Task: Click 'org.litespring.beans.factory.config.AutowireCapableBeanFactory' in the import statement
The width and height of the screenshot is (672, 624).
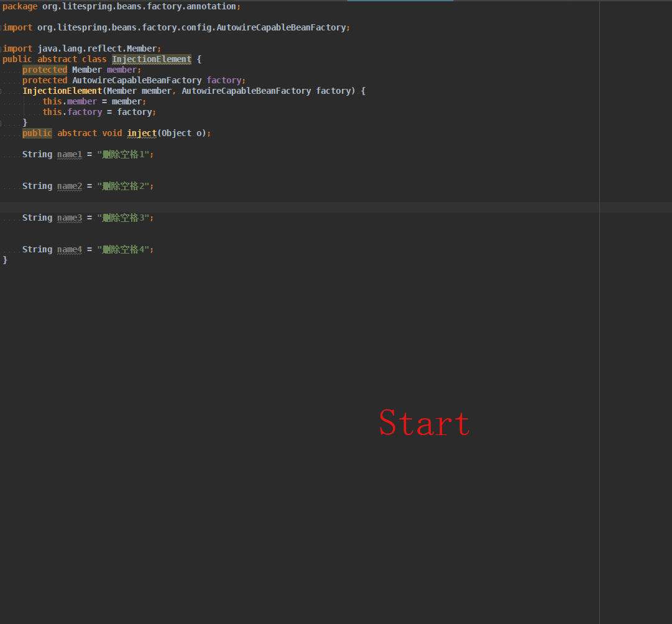Action: pos(191,27)
